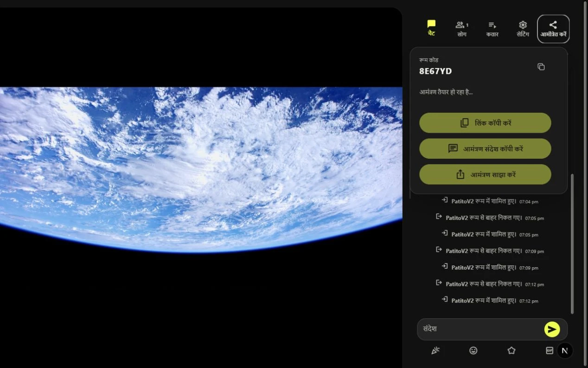Image resolution: width=588 pixels, height=368 pixels.
Task: Open the GIF picker icon
Action: click(550, 350)
